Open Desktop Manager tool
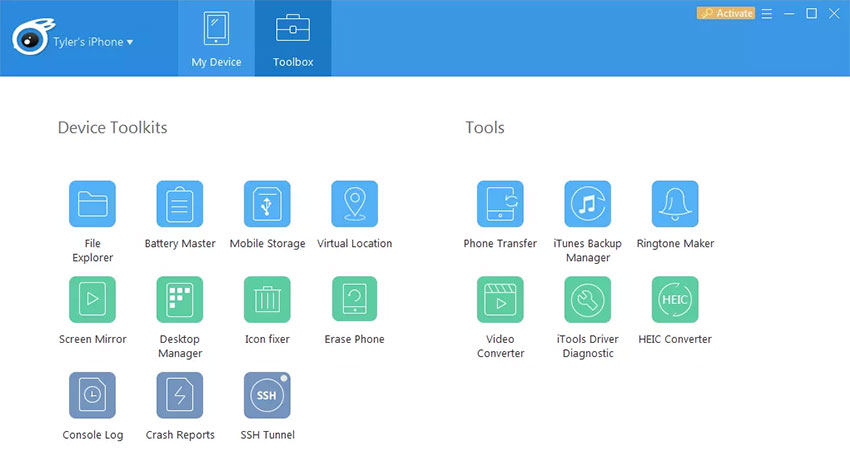Image resolution: width=850 pixels, height=476 pixels. click(x=180, y=300)
